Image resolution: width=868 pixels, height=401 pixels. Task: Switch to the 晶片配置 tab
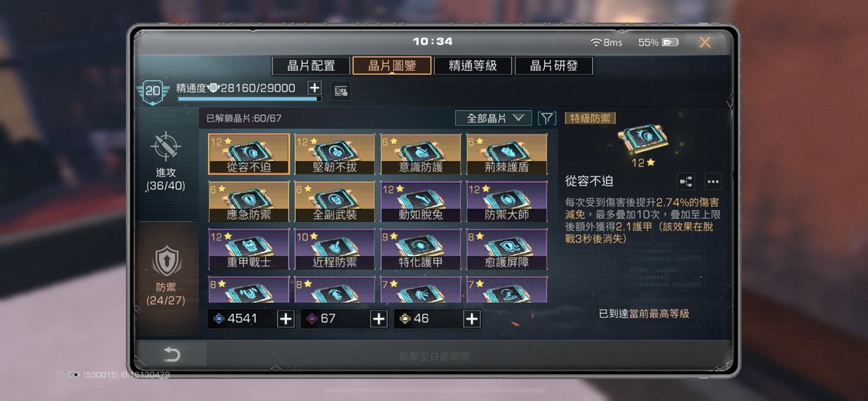pos(311,66)
